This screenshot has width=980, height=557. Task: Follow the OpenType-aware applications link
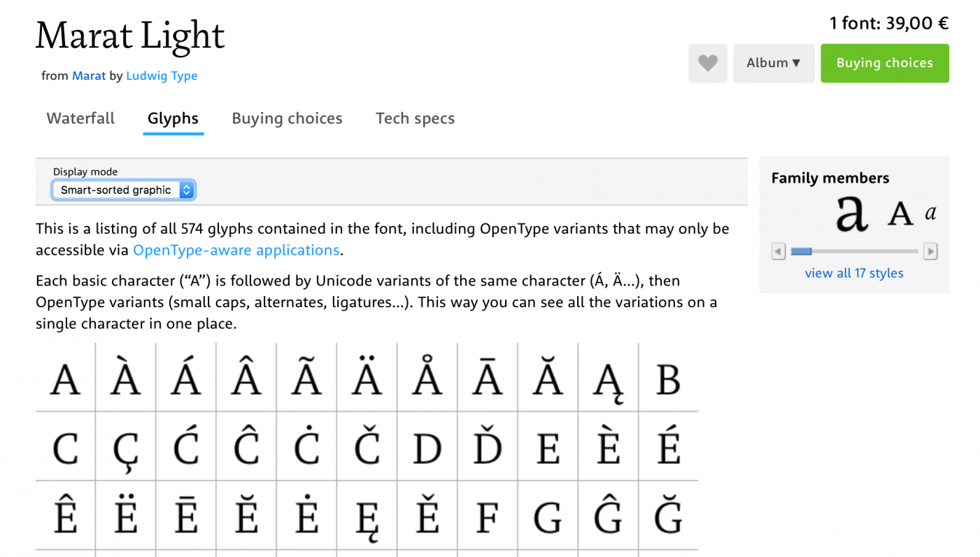click(x=236, y=250)
